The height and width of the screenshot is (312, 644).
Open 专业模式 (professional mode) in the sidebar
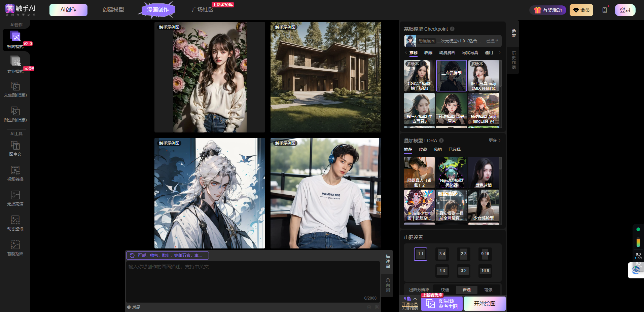pos(15,65)
